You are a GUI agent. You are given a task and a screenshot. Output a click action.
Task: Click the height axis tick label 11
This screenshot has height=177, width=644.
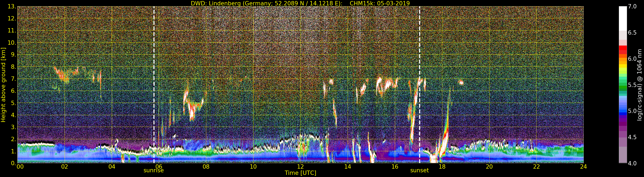pos(12,31)
